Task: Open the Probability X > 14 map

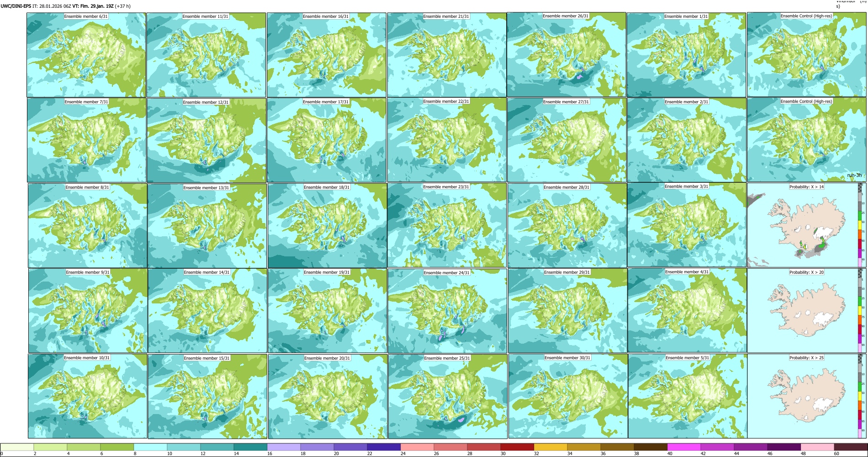Action: tap(807, 225)
